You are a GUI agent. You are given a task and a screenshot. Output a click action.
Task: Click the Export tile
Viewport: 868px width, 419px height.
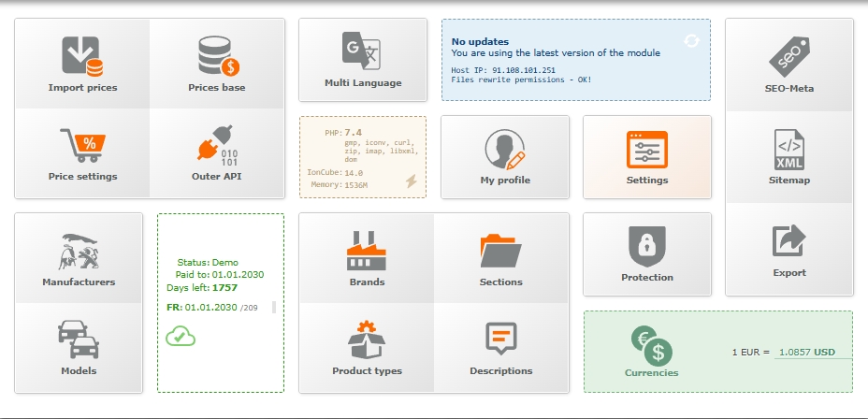pos(789,249)
